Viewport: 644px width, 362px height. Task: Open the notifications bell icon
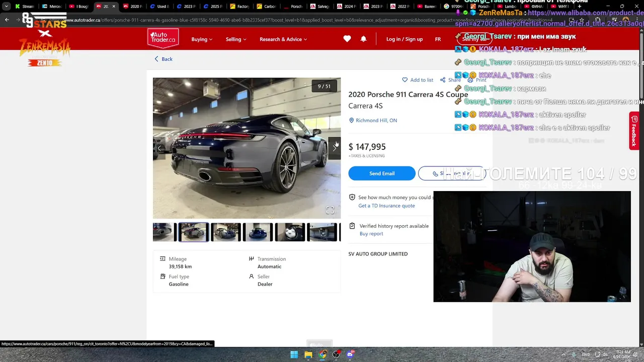point(363,39)
